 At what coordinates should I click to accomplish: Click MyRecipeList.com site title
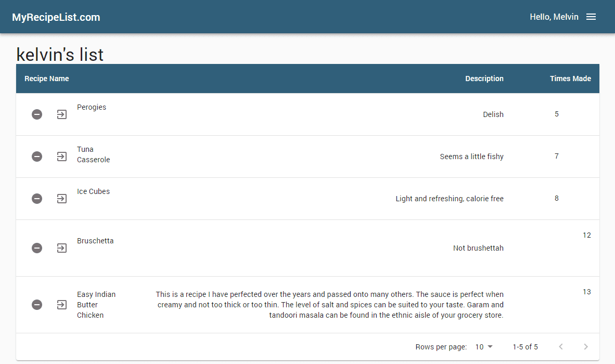click(x=56, y=17)
